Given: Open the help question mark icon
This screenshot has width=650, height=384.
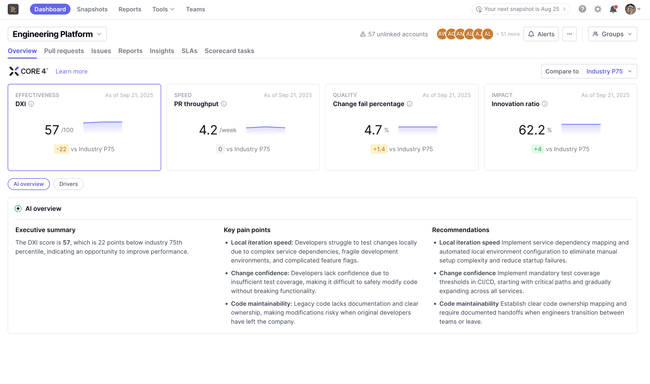Looking at the screenshot, I should click(582, 9).
